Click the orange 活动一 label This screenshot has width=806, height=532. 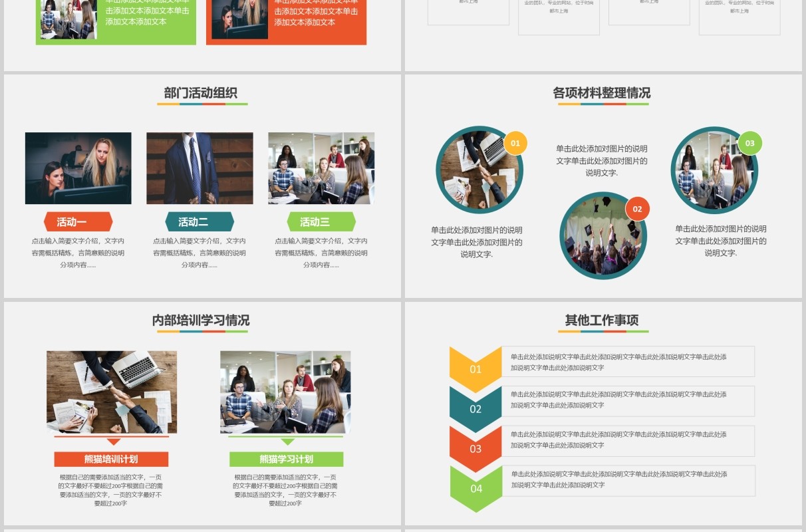78,222
